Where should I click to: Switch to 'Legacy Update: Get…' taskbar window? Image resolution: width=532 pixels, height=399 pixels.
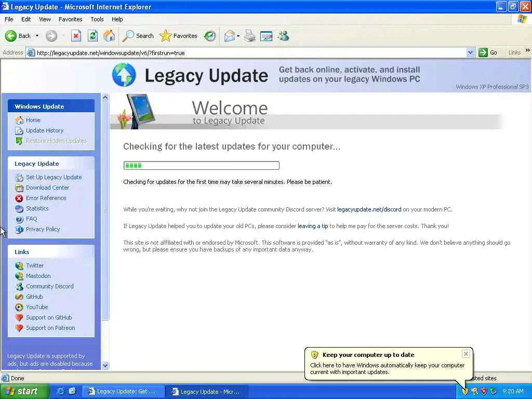pos(123,392)
